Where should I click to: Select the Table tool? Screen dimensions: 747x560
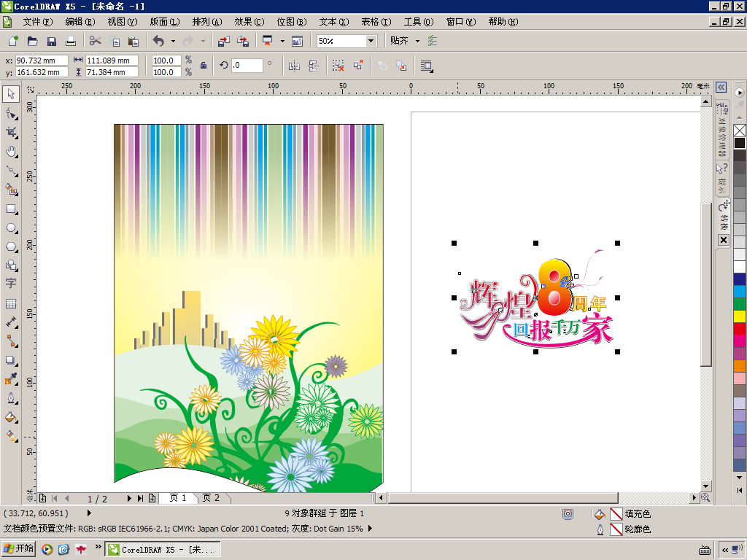click(x=11, y=303)
